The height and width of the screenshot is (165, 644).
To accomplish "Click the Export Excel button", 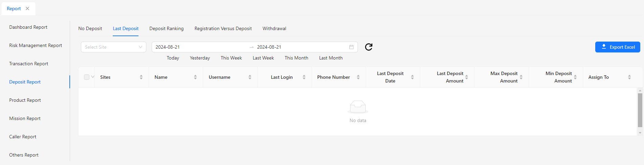I will pos(618,47).
